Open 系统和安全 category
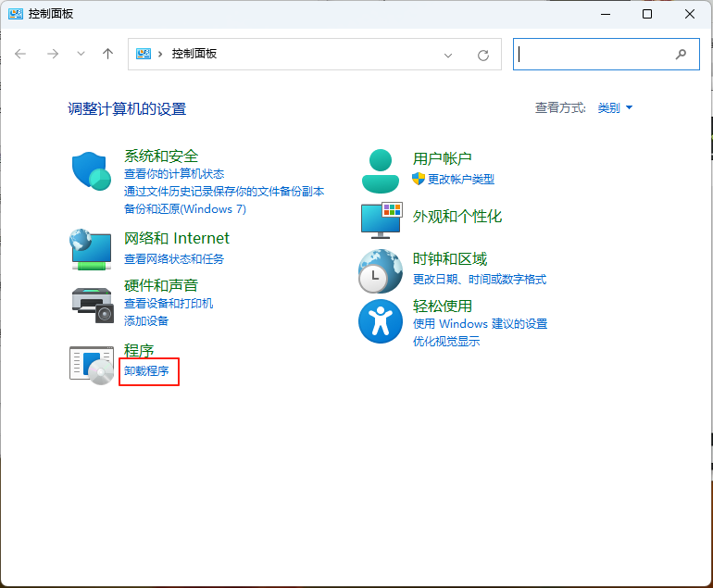Screen dimensions: 713x588 (161, 156)
